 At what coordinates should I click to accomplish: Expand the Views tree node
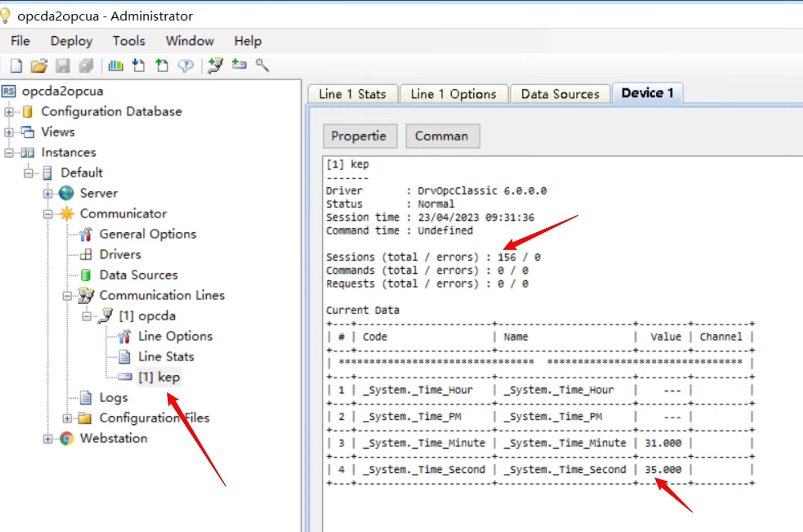pos(9,132)
